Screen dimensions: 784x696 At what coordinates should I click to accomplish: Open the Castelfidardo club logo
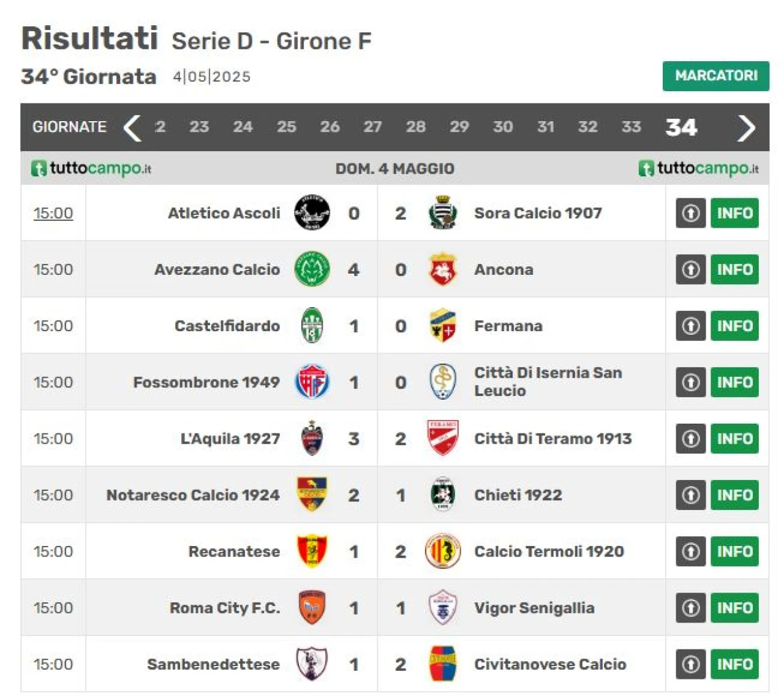[x=312, y=326]
